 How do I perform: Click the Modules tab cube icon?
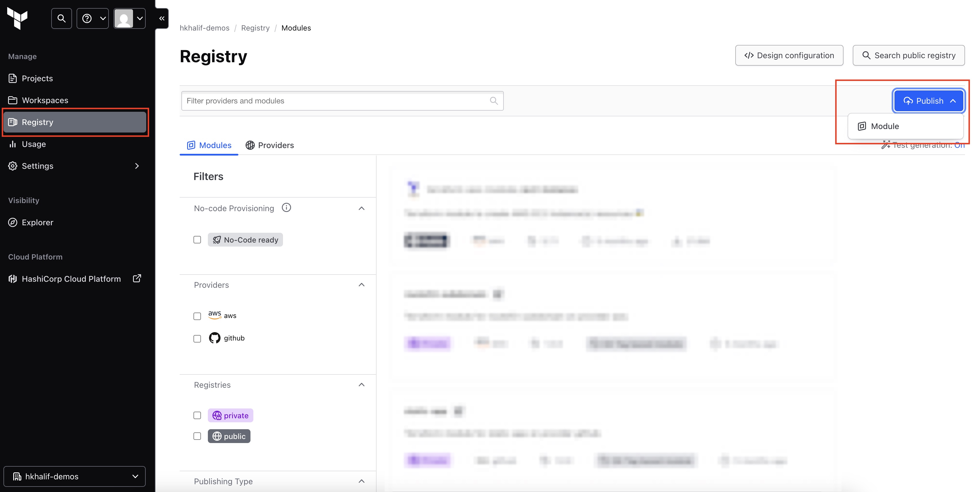pyautogui.click(x=191, y=145)
